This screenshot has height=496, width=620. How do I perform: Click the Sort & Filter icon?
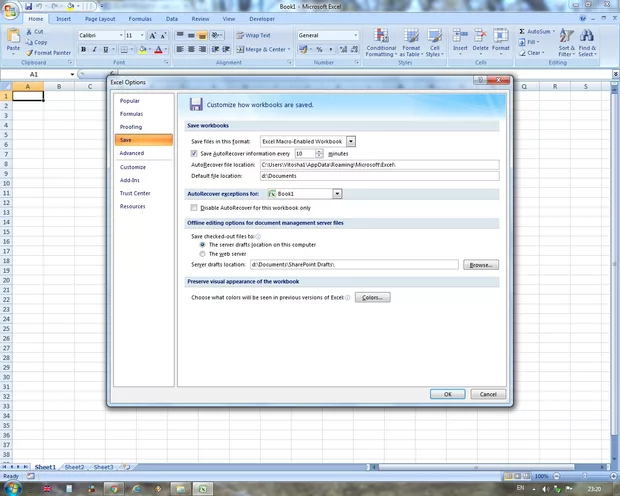click(x=566, y=42)
